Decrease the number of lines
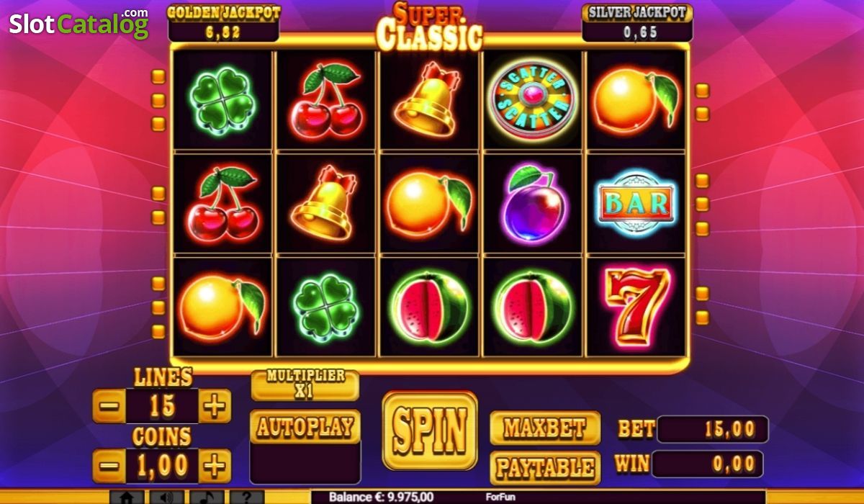 click(109, 406)
